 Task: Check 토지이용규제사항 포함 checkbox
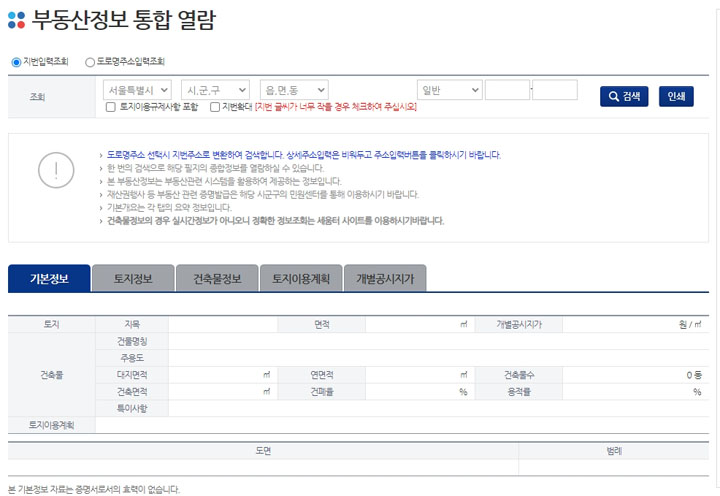(110, 107)
